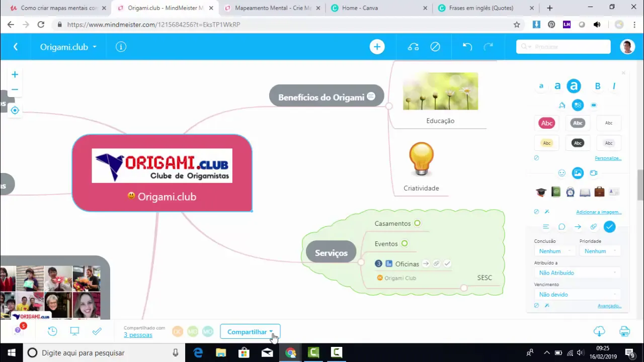Zoom in with the plus icon
The image size is (644, 362).
tap(15, 74)
